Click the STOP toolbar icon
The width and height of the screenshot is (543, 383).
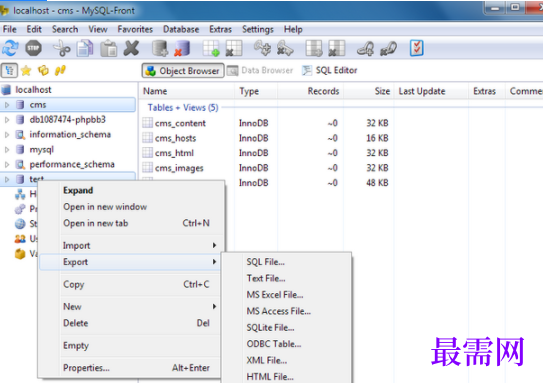(x=34, y=48)
